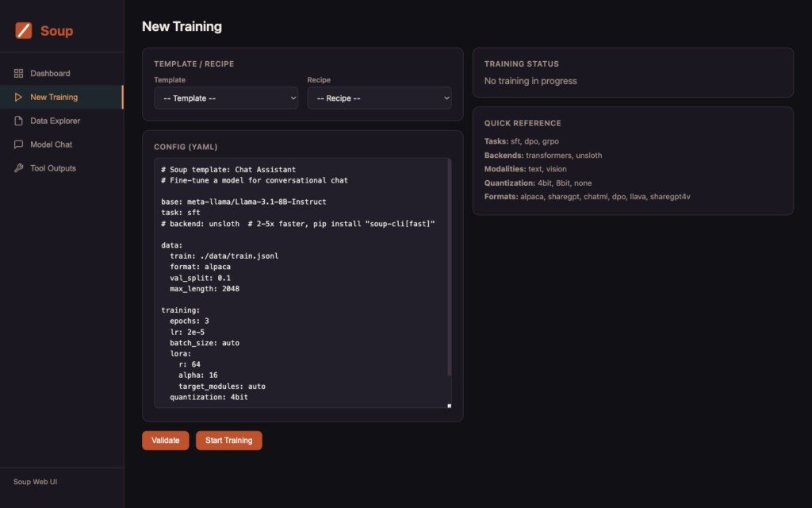The width and height of the screenshot is (812, 508).
Task: Click the 'task: sft' line
Action: click(180, 213)
